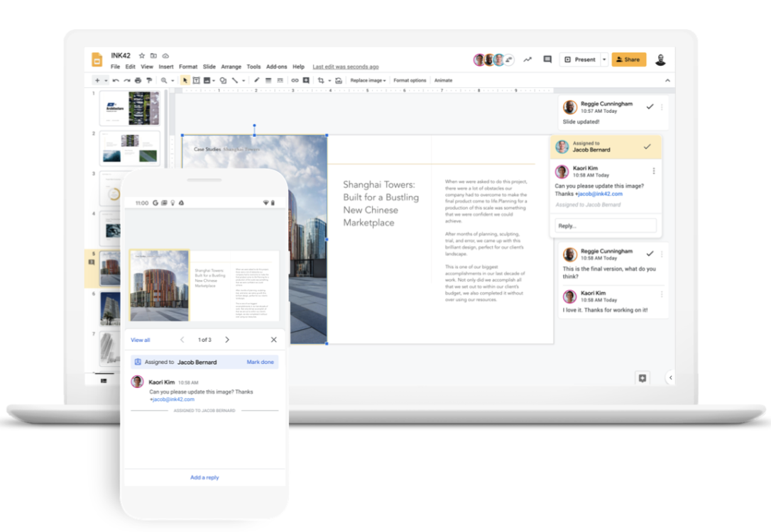Open the activity dashboard trend icon
Image resolution: width=771 pixels, height=532 pixels.
click(527, 60)
